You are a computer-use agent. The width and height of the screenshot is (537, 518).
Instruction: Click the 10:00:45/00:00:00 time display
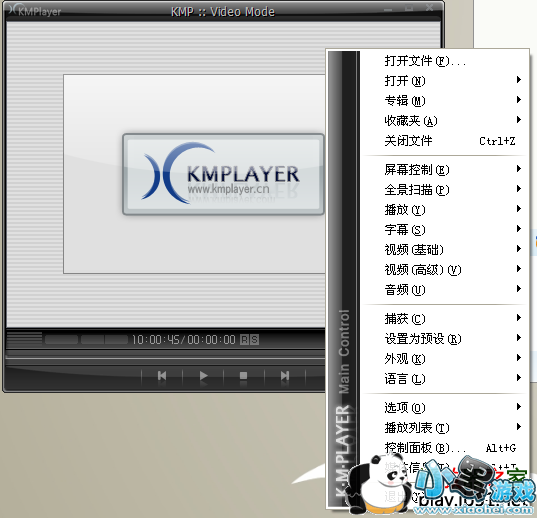[184, 339]
